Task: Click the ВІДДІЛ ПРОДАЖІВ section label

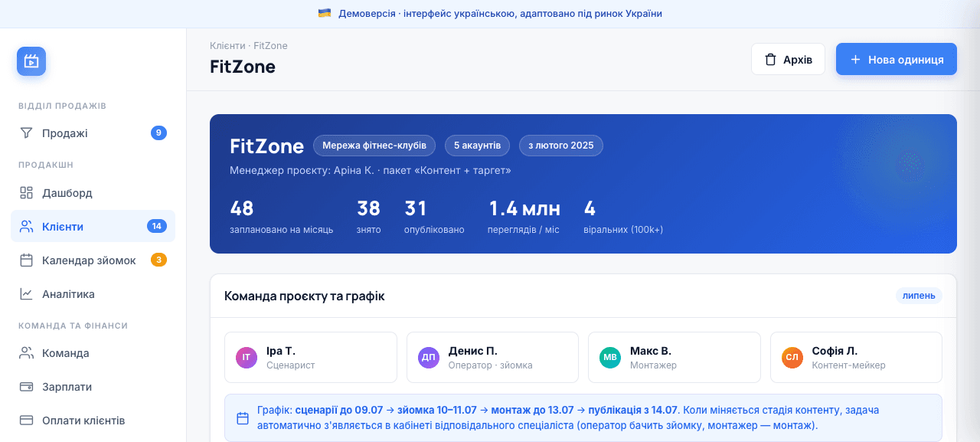Action: [63, 106]
